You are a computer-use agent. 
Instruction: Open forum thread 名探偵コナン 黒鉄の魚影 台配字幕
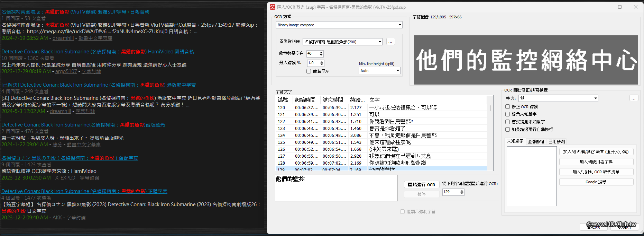click(x=70, y=158)
